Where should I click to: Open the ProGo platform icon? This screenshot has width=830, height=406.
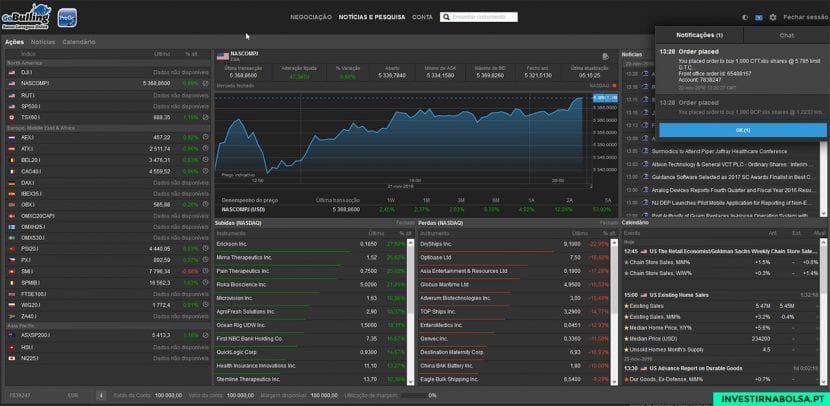[66, 17]
